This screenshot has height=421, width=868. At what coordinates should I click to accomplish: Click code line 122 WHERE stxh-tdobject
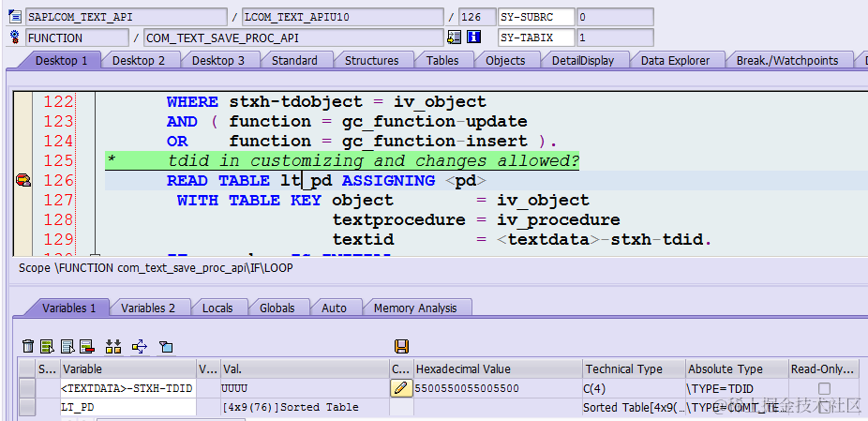[326, 102]
